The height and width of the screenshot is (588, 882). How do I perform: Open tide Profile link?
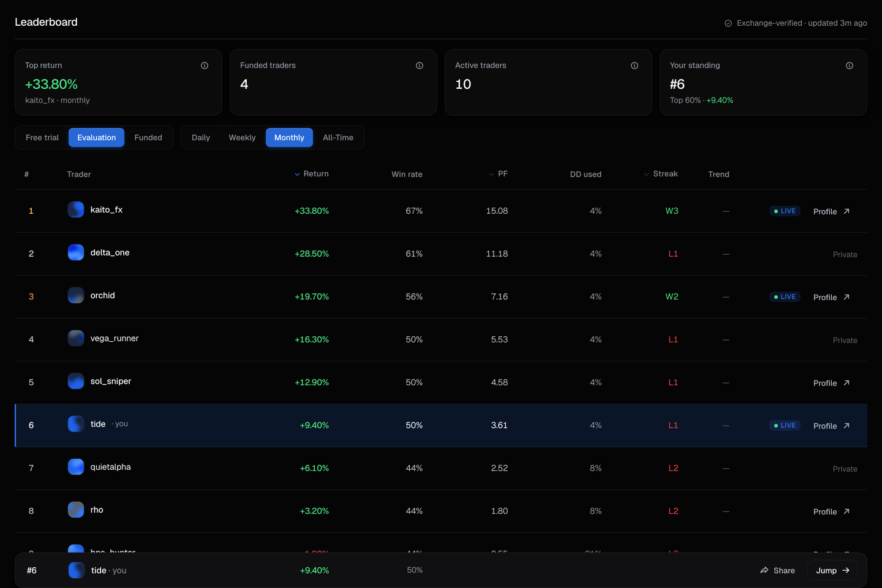pyautogui.click(x=831, y=426)
